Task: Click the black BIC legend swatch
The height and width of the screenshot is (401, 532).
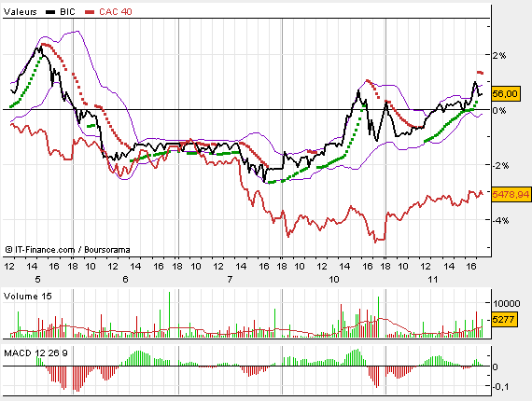Action: 50,12
